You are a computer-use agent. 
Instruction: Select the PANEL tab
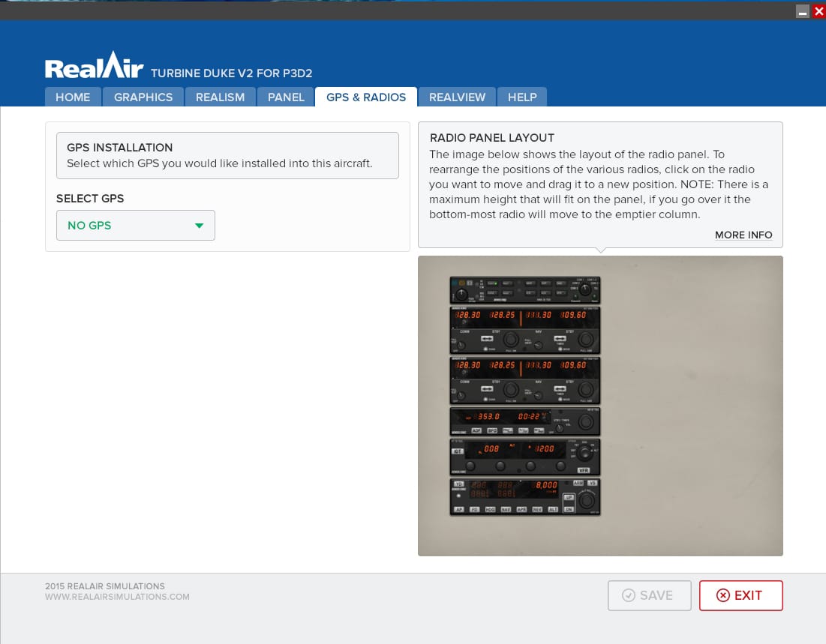(286, 97)
